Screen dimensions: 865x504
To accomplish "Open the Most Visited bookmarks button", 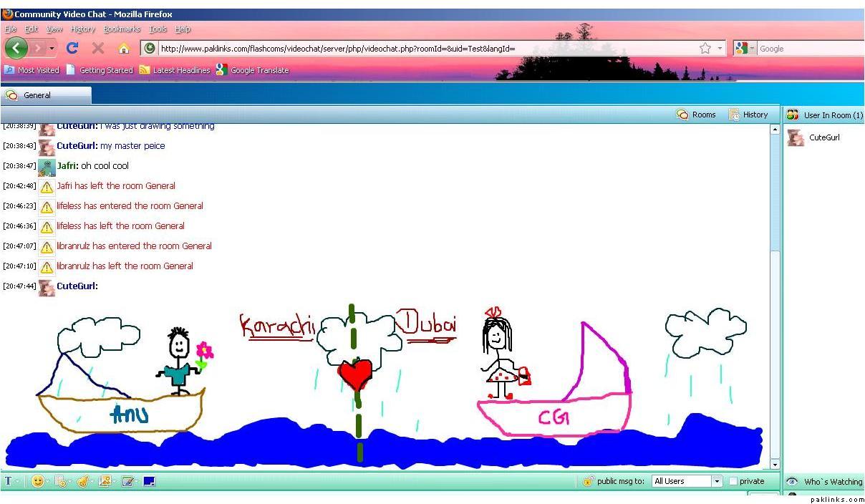I will click(x=32, y=69).
